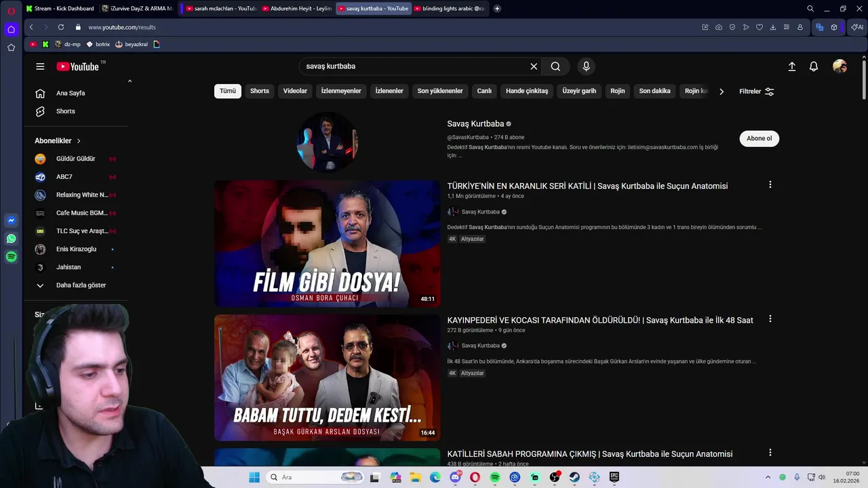
Task: Open Spotify in the Opera sidebar
Action: pyautogui.click(x=12, y=257)
